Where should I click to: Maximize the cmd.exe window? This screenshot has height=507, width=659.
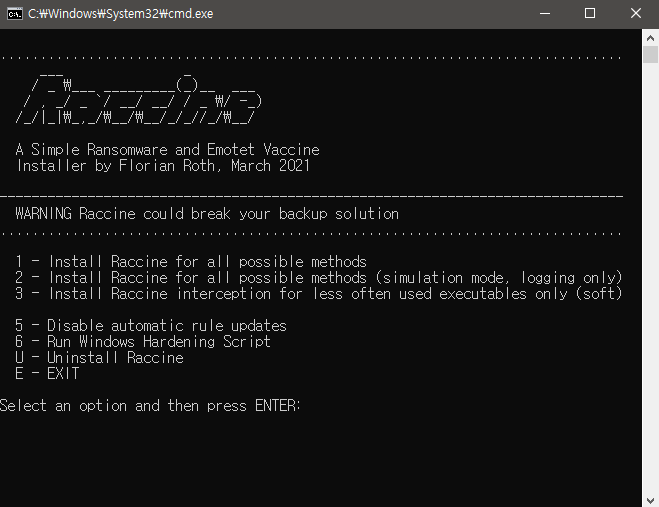tap(590, 14)
